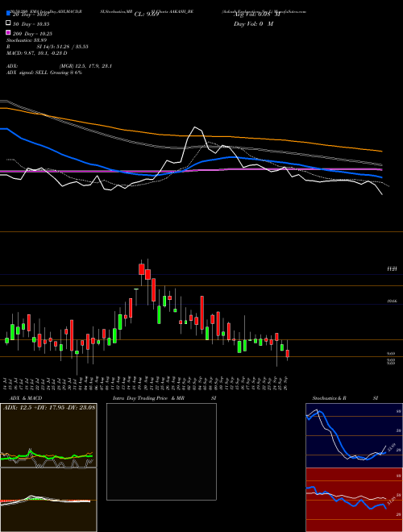Click the 'ADX signal: SELL Growing @ 6%' text
Viewport: 403px width, 532px height.
click(44, 73)
